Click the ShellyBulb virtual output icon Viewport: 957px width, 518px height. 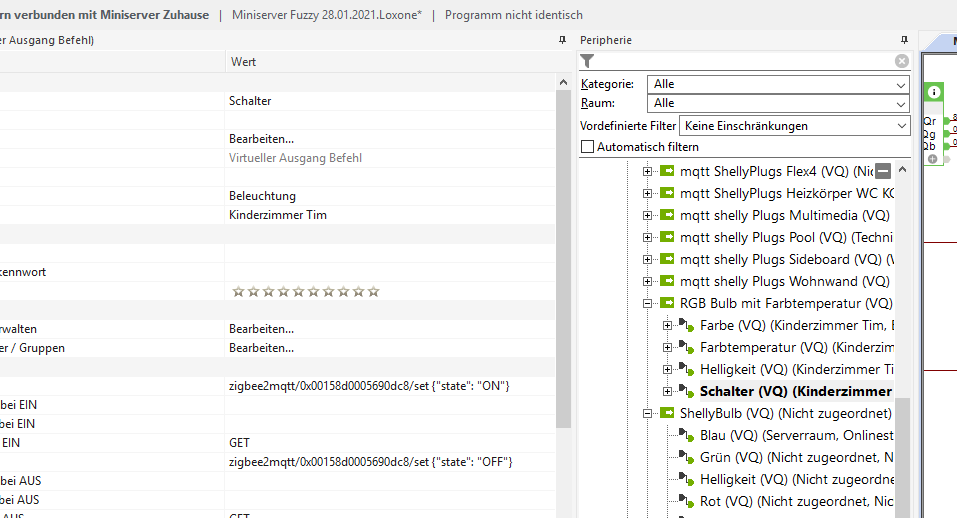(x=667, y=413)
